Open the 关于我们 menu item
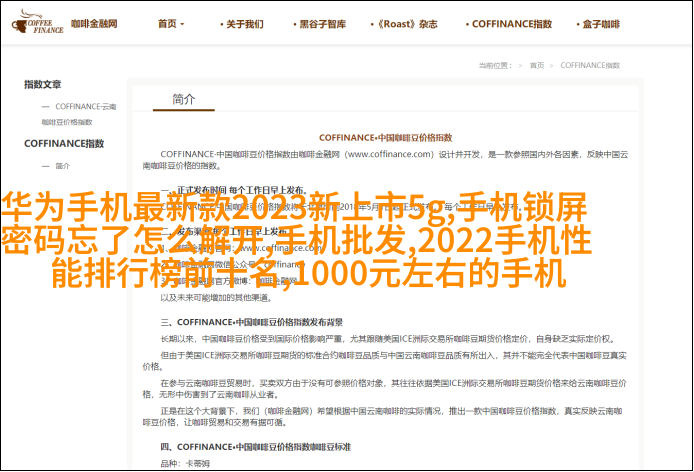Screen dimensions: 694x472 pos(241,24)
